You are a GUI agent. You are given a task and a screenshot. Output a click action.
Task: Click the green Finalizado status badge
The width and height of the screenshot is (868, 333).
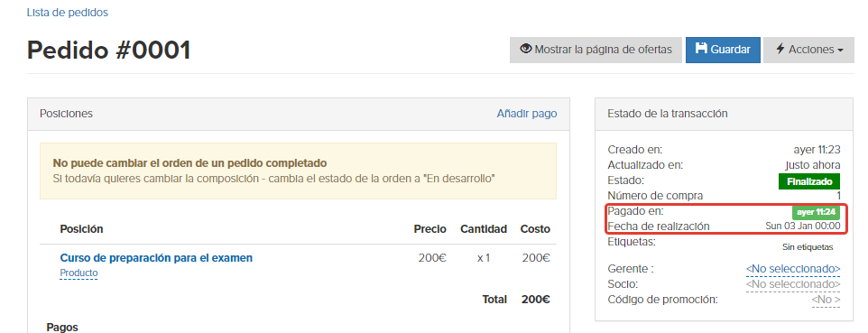tap(809, 181)
